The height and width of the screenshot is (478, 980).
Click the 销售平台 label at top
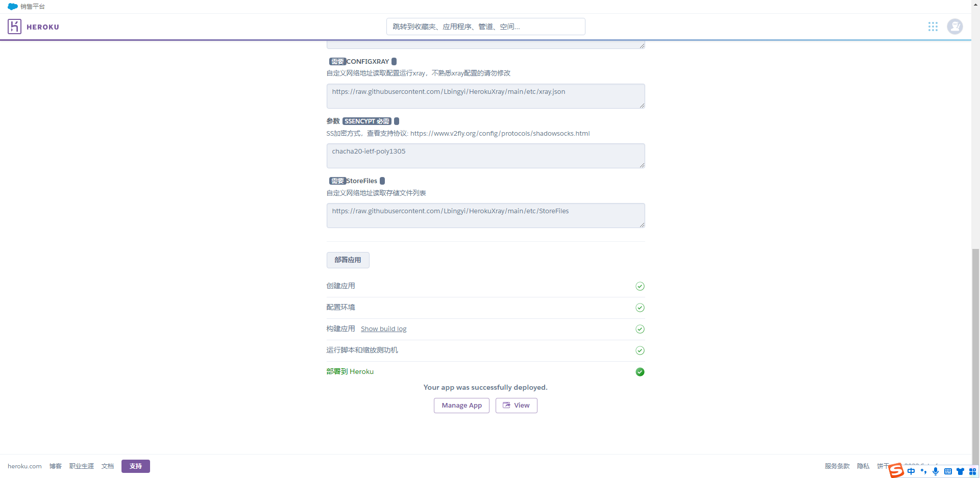pyautogui.click(x=33, y=7)
